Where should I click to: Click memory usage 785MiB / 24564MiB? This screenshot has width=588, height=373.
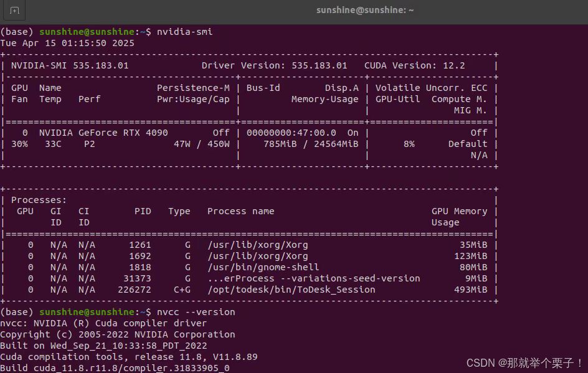[x=311, y=144]
